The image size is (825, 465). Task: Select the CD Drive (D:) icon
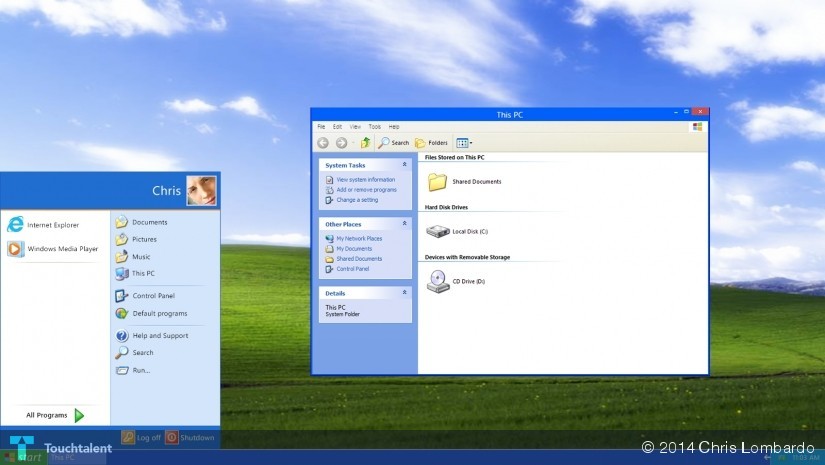pos(438,281)
